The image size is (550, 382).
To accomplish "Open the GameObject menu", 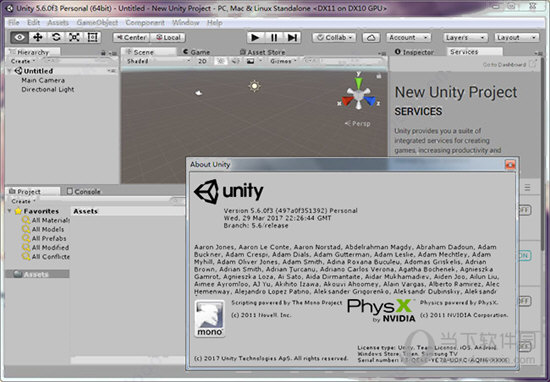I will (97, 23).
